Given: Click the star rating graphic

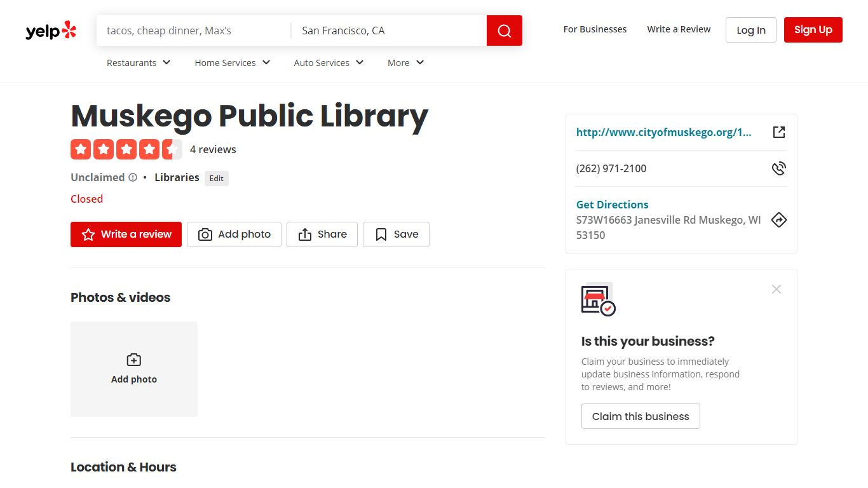Looking at the screenshot, I should (x=126, y=149).
